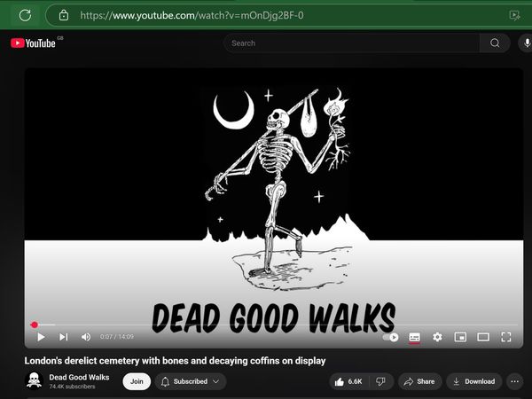Dislike the video
532x399 pixels.
[x=381, y=381]
